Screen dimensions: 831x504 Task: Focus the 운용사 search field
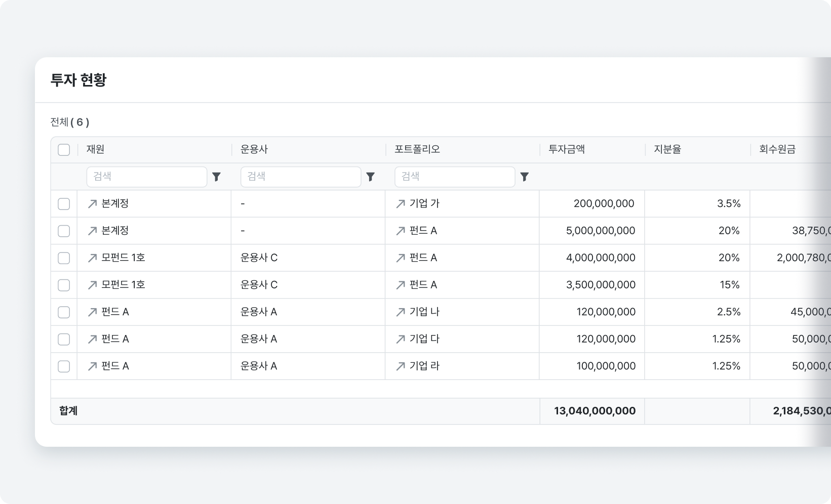point(301,177)
